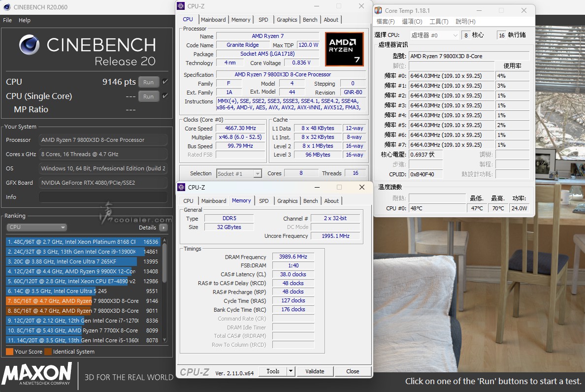Select ranking row 3 Intel Core Ultra 7 265KF

coord(83,261)
